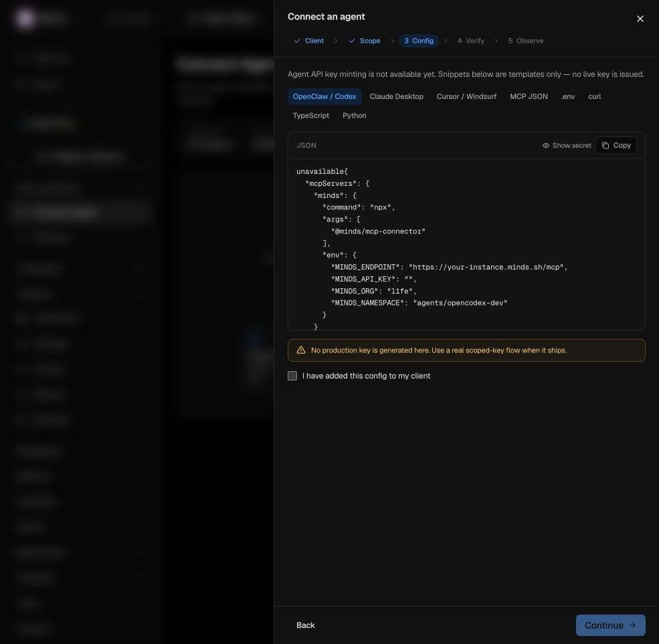Open the MCP JSON snippet tab
659x644 pixels.
[x=529, y=96]
